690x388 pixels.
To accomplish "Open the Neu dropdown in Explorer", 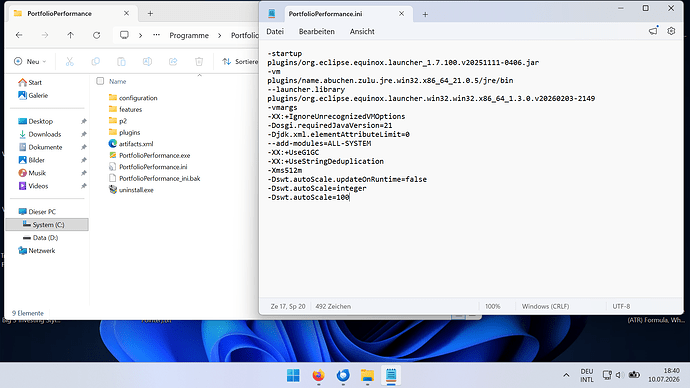I will click(x=30, y=62).
